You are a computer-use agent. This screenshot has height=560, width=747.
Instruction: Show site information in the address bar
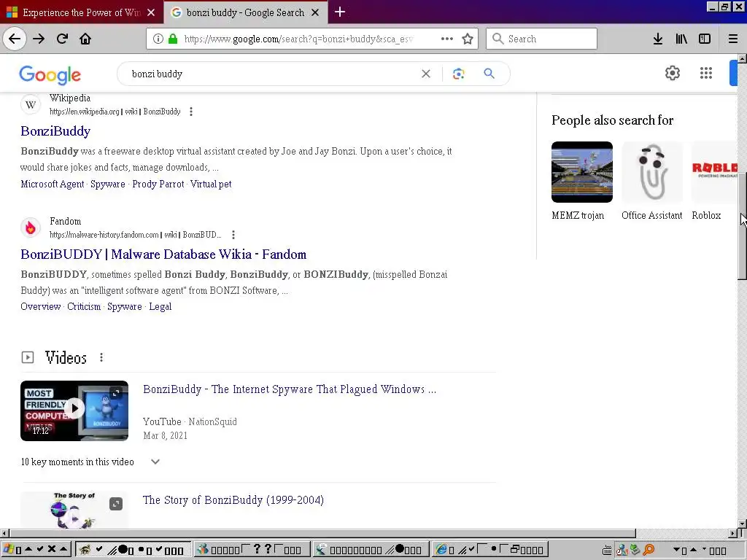158,39
